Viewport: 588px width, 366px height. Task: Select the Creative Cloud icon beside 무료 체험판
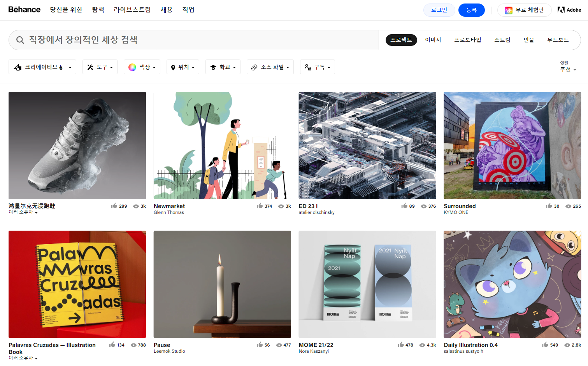point(508,10)
